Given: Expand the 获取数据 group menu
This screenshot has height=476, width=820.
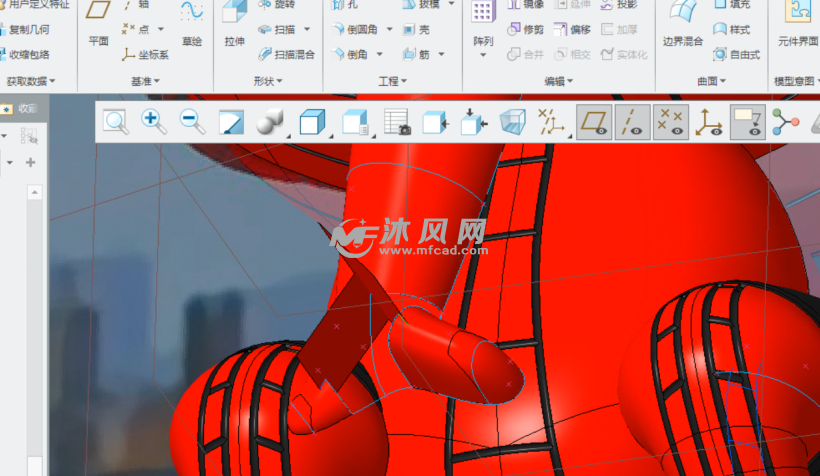Looking at the screenshot, I should tap(30, 81).
